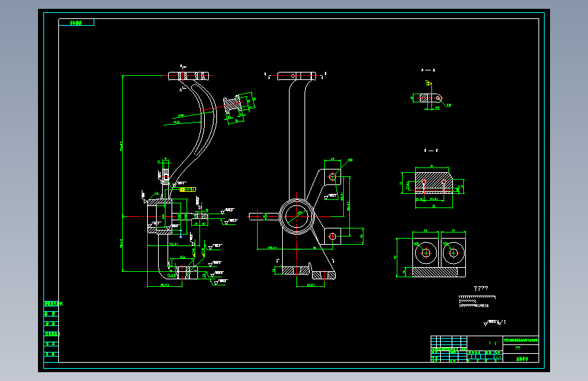This screenshot has height=381, width=588.
Task: Select the cyan revision table in the left margin
Action: coord(52,331)
